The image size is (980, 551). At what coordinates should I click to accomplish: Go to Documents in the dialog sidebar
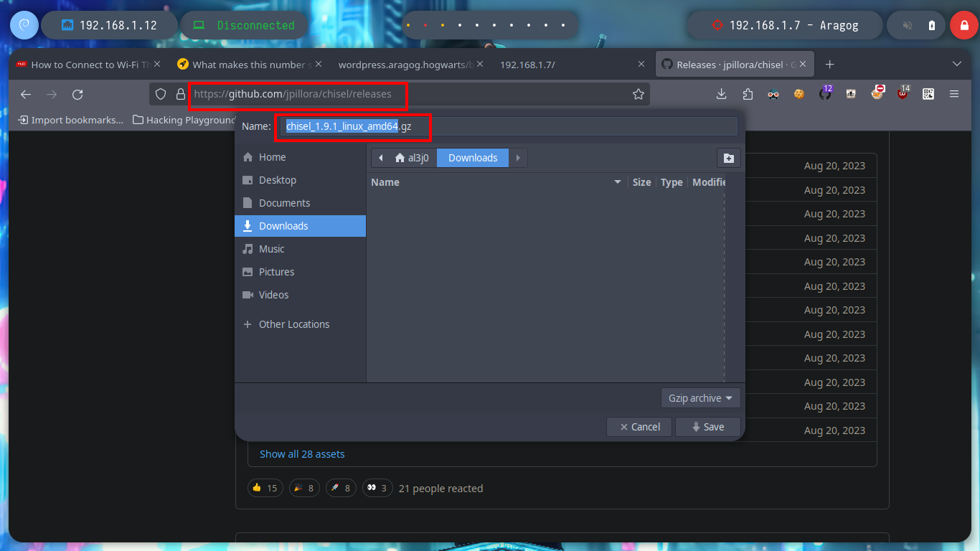coord(300,203)
